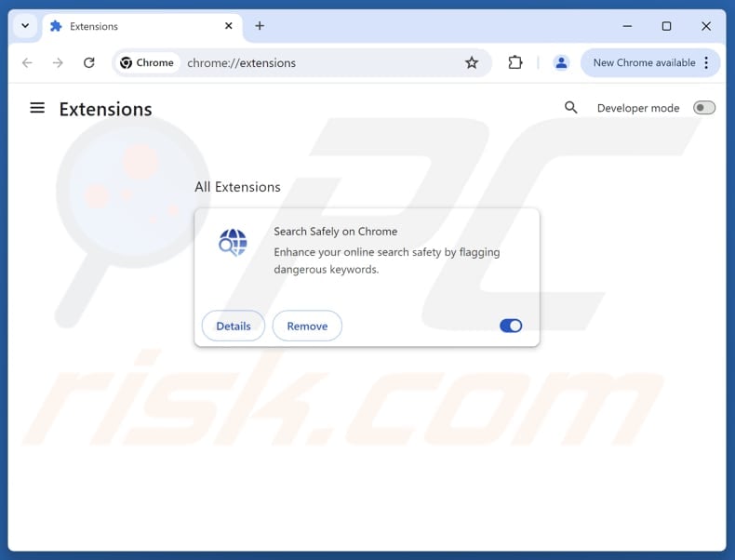
Task: Open the Extensions puzzle piece toolbar icon
Action: (x=515, y=62)
